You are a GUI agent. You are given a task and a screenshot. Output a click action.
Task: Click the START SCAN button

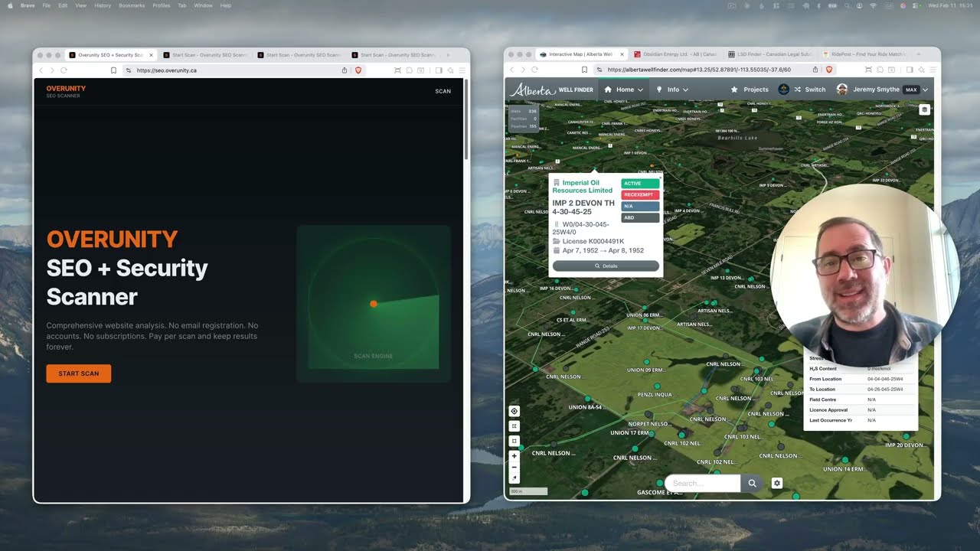pos(78,373)
